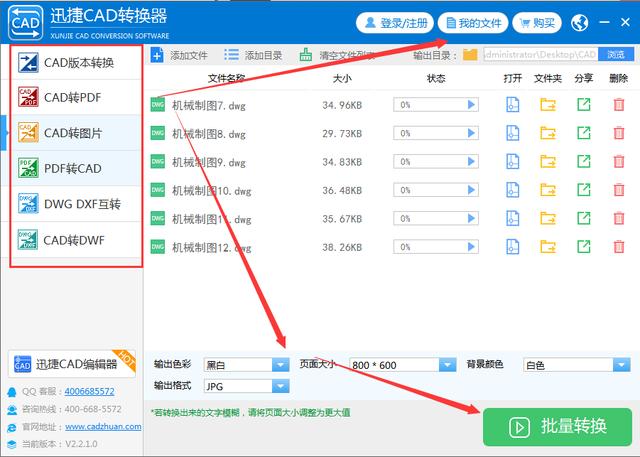Start converting 机械制图9.dwg with play arrow

pos(471,162)
